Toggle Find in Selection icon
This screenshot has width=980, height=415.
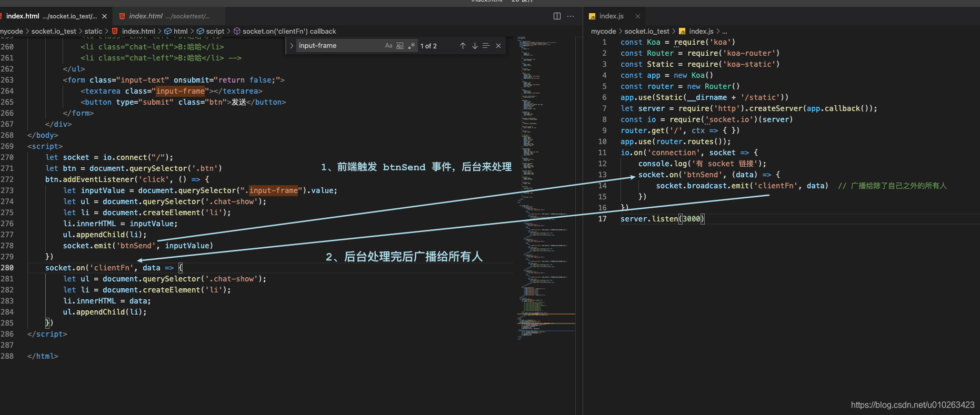486,46
